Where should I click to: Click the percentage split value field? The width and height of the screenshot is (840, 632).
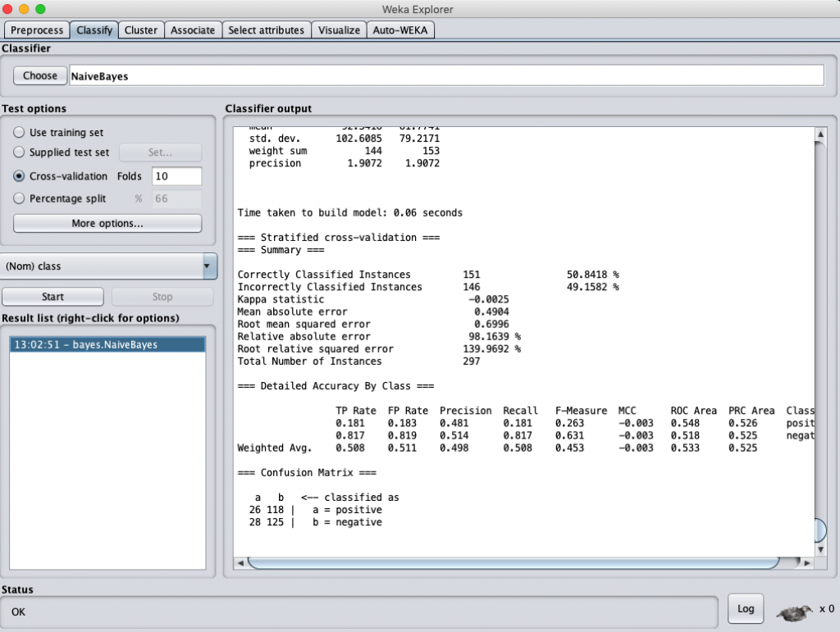pyautogui.click(x=177, y=198)
